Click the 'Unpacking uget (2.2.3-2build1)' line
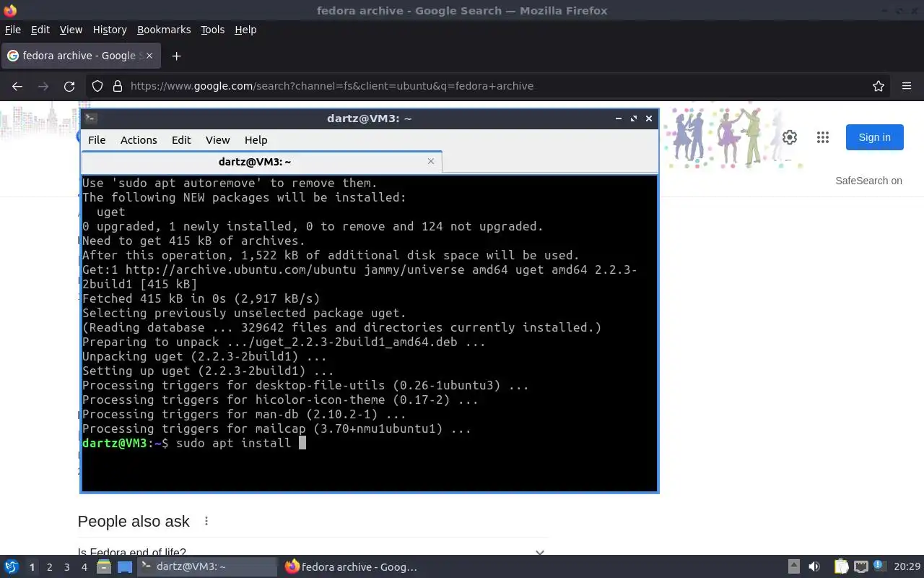 204,356
